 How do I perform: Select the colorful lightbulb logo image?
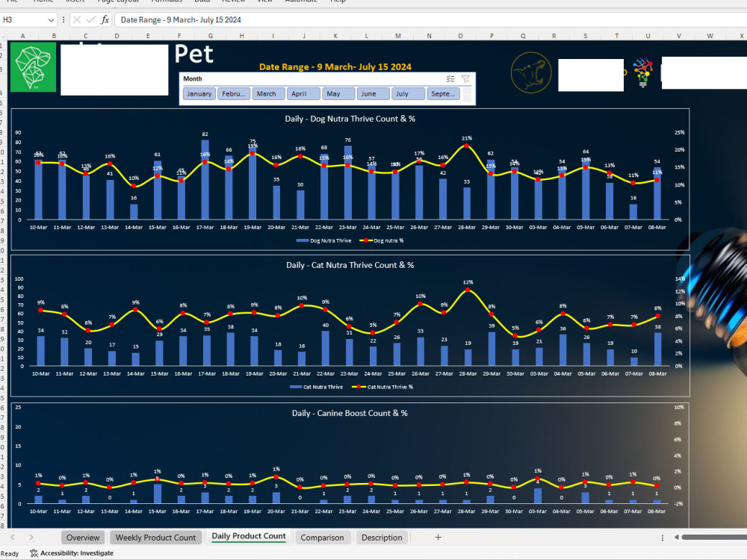643,72
